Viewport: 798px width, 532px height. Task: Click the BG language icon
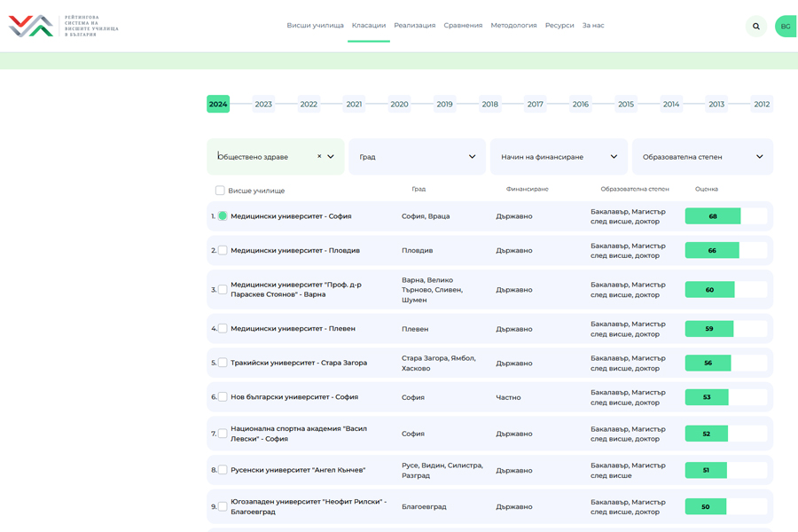pyautogui.click(x=786, y=27)
